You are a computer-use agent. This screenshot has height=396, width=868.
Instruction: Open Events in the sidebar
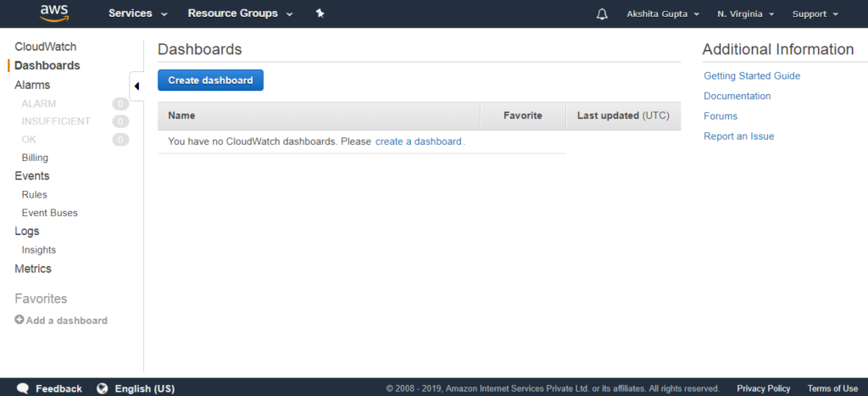coord(31,176)
